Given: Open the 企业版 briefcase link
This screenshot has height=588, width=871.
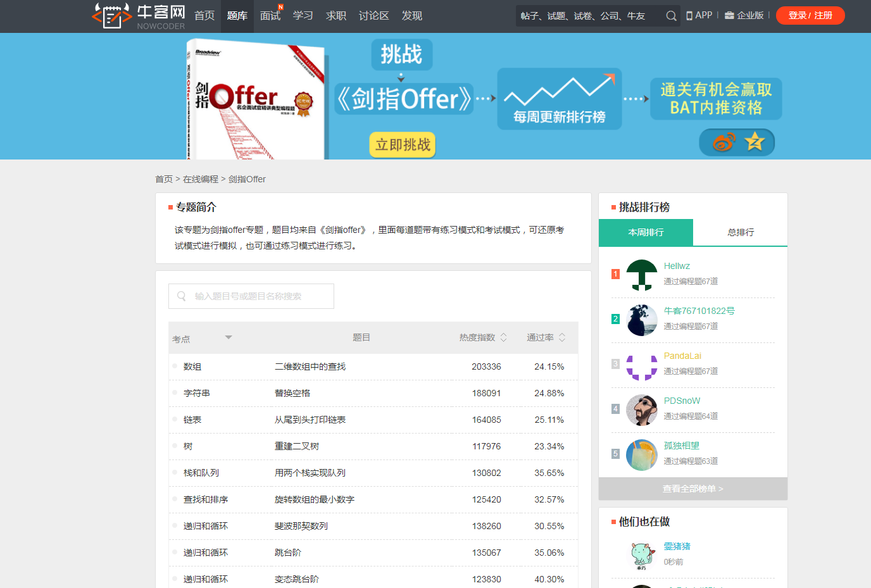Looking at the screenshot, I should click(744, 15).
